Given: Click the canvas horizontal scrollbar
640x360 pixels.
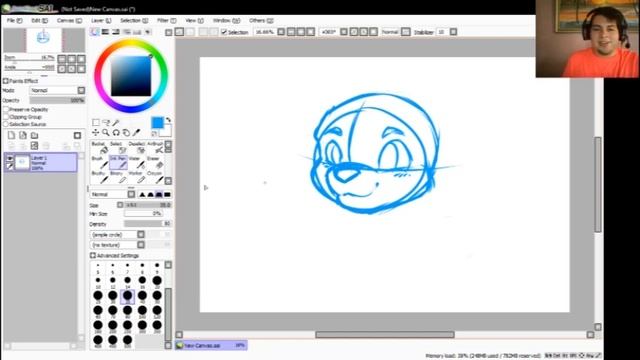Looking at the screenshot, I should pyautogui.click(x=384, y=335).
